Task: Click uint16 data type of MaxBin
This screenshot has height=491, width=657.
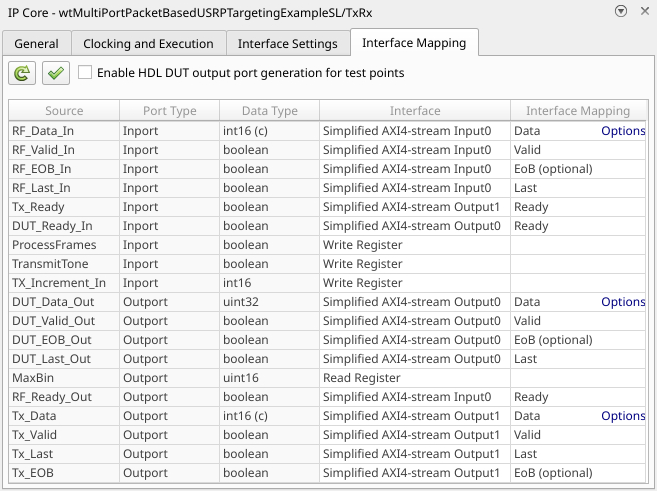Action: tap(270, 378)
